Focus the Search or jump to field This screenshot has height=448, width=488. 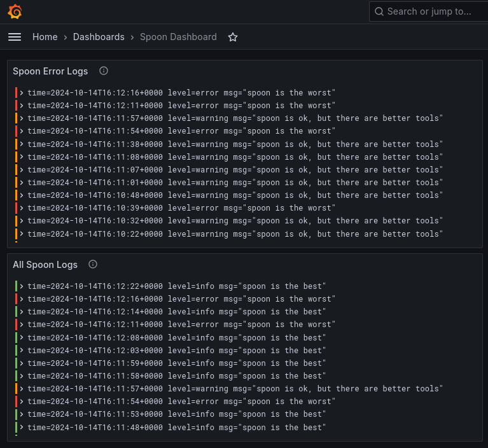click(429, 11)
